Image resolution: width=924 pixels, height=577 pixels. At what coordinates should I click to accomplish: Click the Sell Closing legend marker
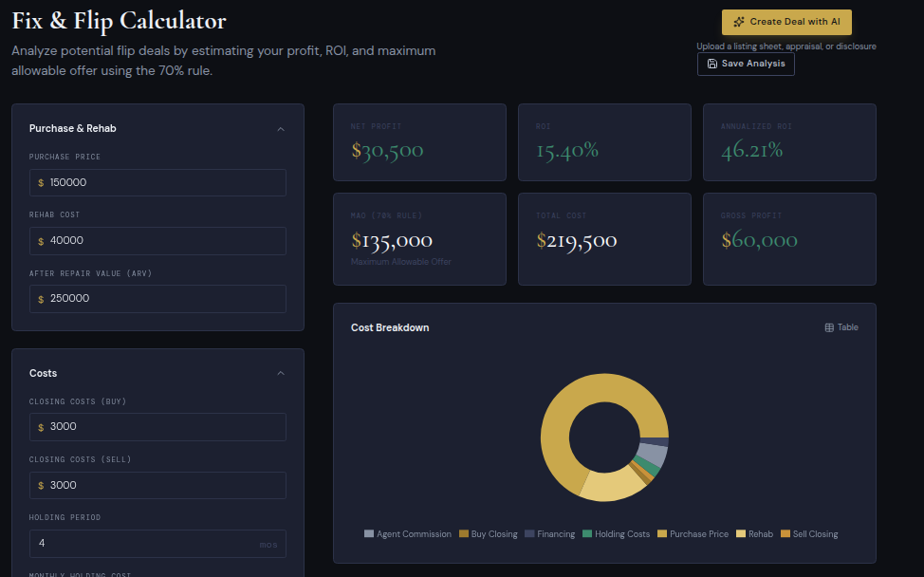(x=785, y=533)
